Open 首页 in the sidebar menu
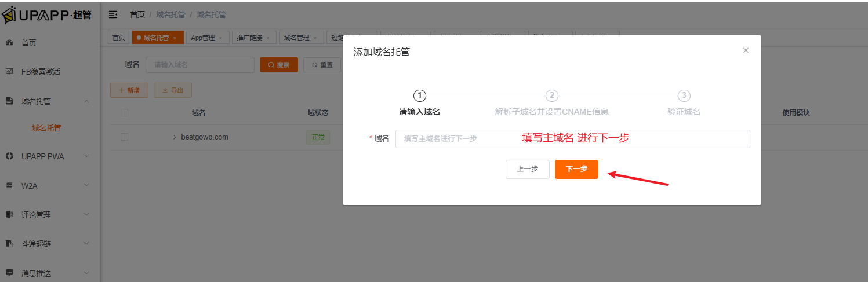868x282 pixels. point(29,43)
